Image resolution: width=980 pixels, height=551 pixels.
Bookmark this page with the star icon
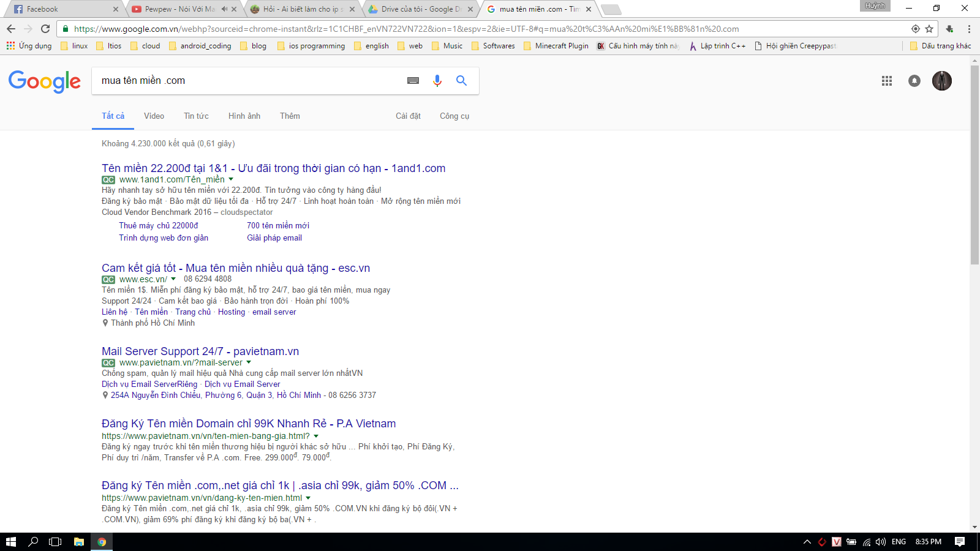[x=929, y=29]
